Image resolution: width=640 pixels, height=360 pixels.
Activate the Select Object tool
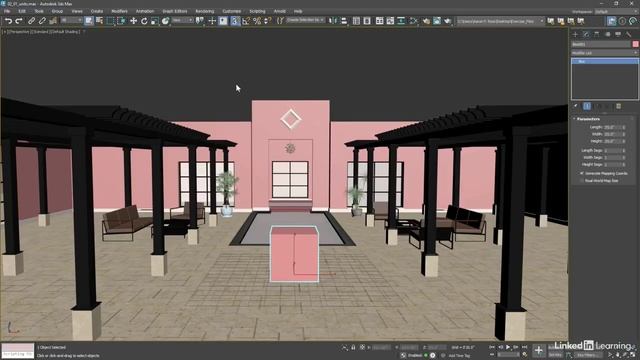[89, 21]
